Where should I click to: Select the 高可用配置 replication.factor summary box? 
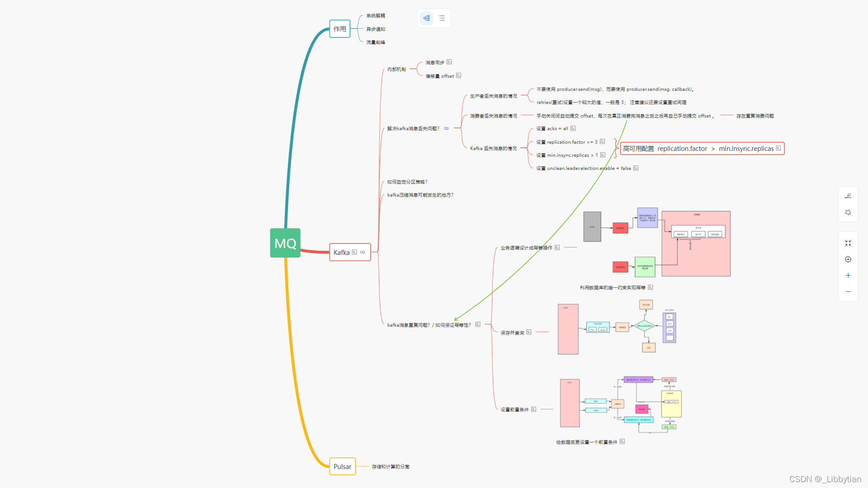click(702, 148)
